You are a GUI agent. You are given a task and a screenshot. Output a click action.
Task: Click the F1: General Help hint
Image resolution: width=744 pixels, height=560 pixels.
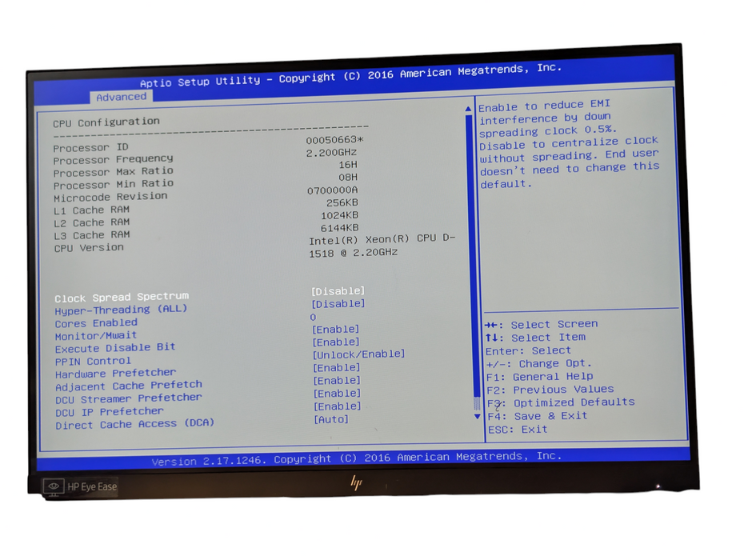(539, 376)
